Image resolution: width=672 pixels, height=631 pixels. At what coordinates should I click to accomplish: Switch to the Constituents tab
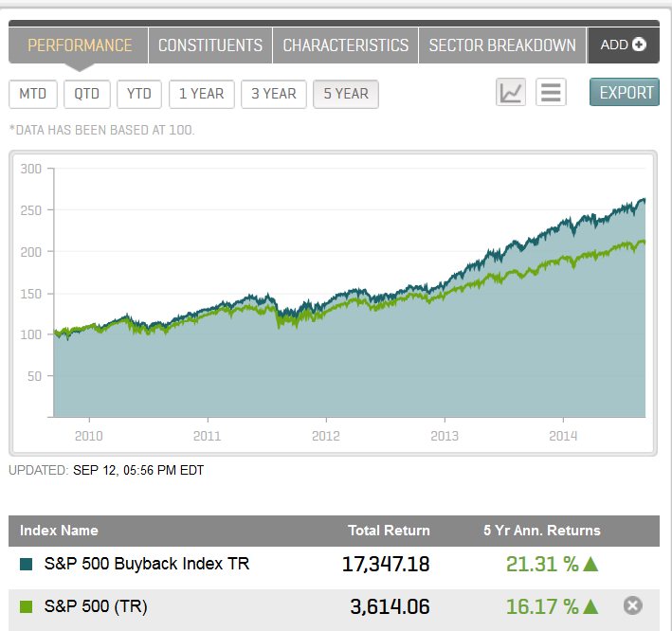(x=210, y=45)
